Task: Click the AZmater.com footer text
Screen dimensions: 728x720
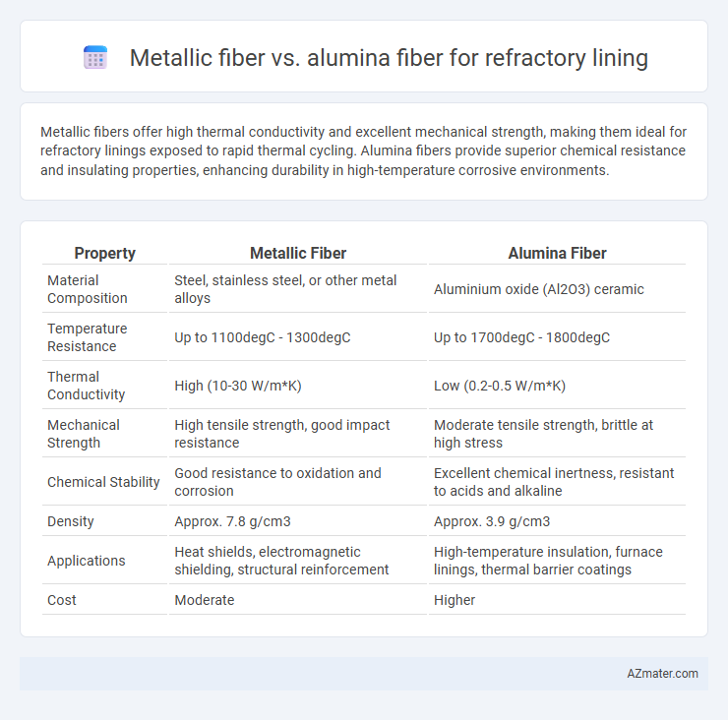Action: [662, 674]
